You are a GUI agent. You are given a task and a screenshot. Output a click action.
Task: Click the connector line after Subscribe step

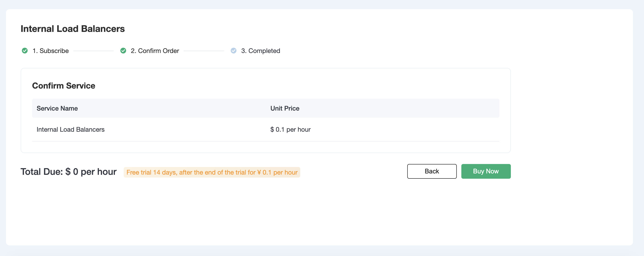(94, 51)
